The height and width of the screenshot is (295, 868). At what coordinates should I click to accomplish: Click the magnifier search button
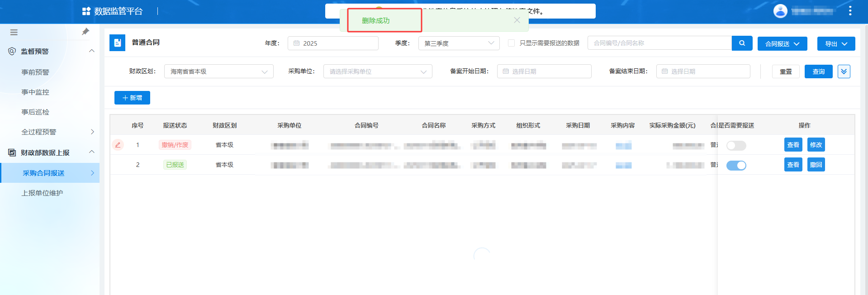tap(742, 43)
